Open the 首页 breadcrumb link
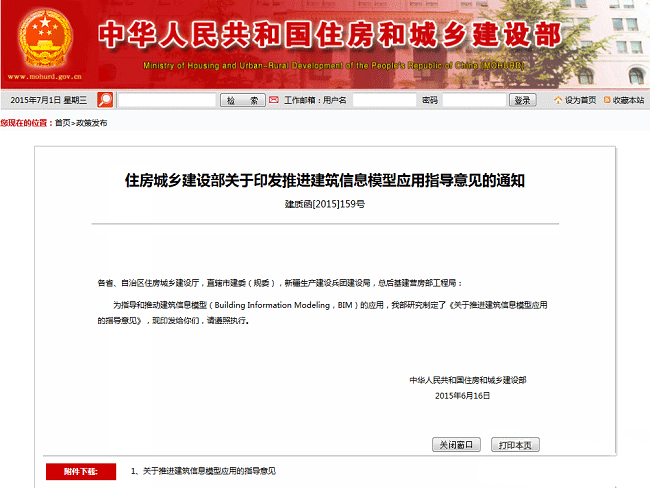Viewport: 650px width, 488px height. click(x=63, y=123)
